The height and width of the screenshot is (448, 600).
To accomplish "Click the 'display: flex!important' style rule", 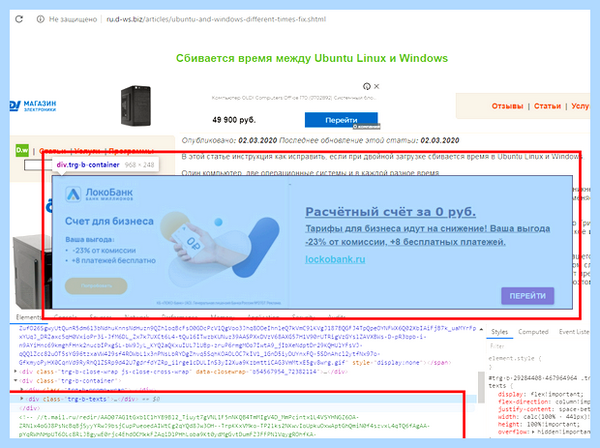I will pyautogui.click(x=540, y=394).
